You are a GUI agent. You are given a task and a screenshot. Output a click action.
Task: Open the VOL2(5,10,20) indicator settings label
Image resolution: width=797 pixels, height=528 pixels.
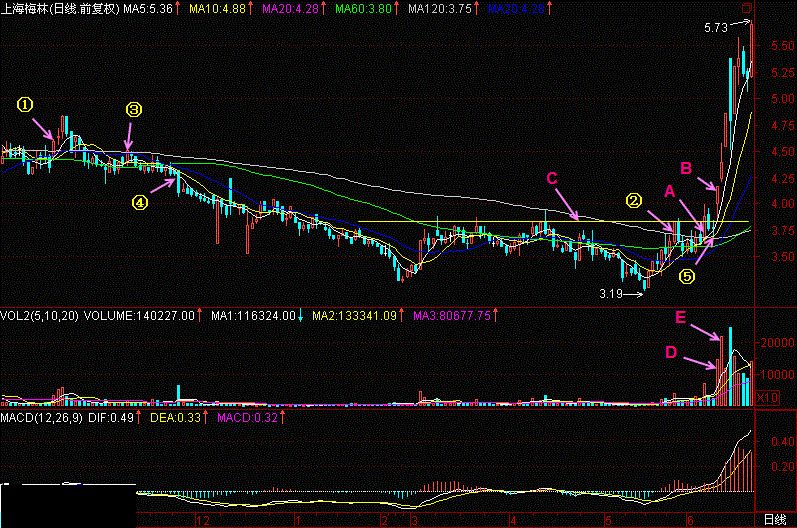pos(40,316)
